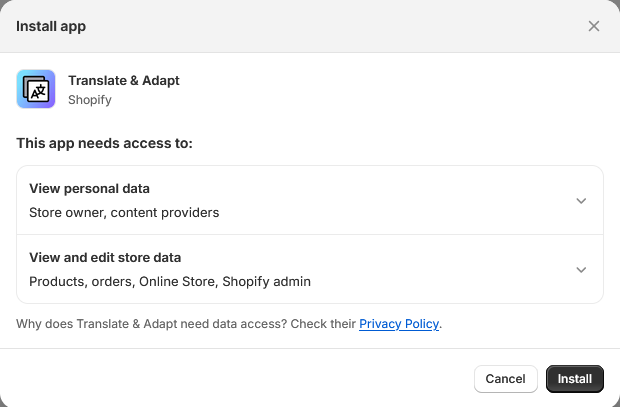620x407 pixels.
Task: Click "Store owner, content providers" description
Action: 124,212
